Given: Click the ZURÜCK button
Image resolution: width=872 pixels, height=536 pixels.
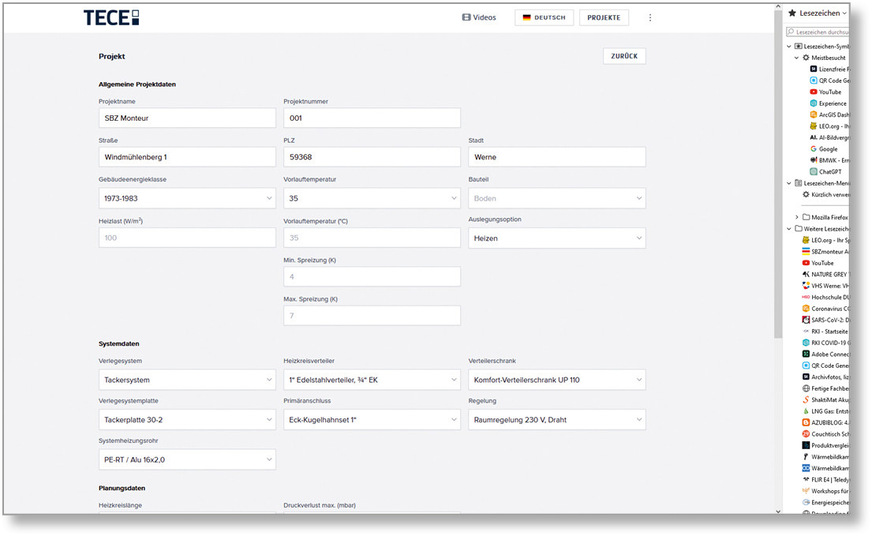Looking at the screenshot, I should click(624, 56).
